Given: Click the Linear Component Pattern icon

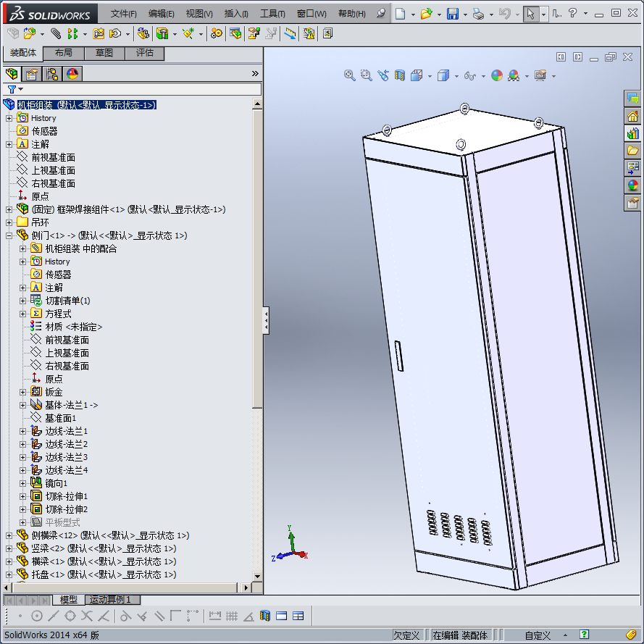Looking at the screenshot, I should tap(72, 33).
